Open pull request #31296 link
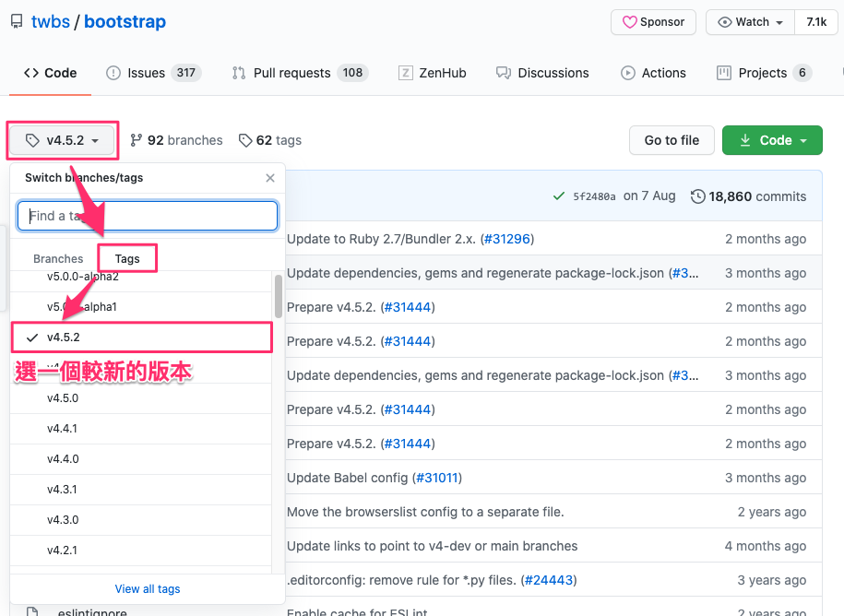The width and height of the screenshot is (844, 616). (507, 239)
